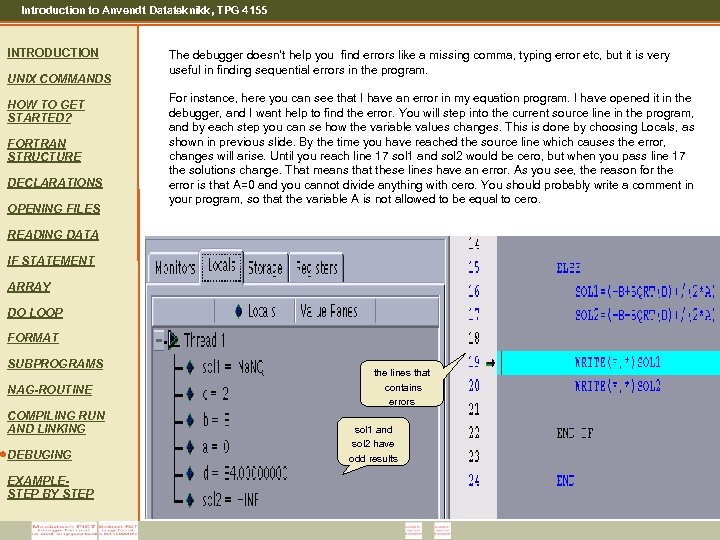Click the Locals column header
Image resolution: width=720 pixels, height=540 pixels.
255,311
